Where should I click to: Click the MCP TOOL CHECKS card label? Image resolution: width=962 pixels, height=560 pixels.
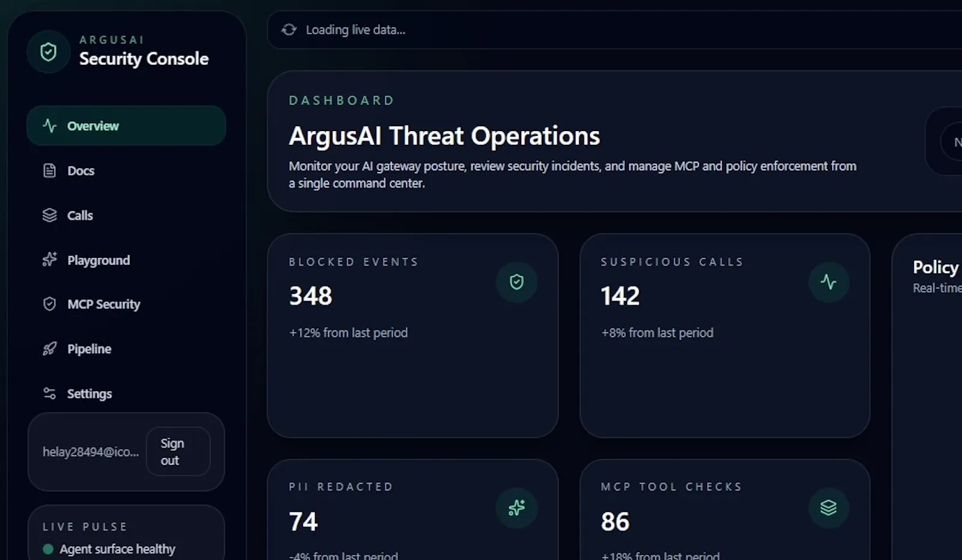coord(672,487)
